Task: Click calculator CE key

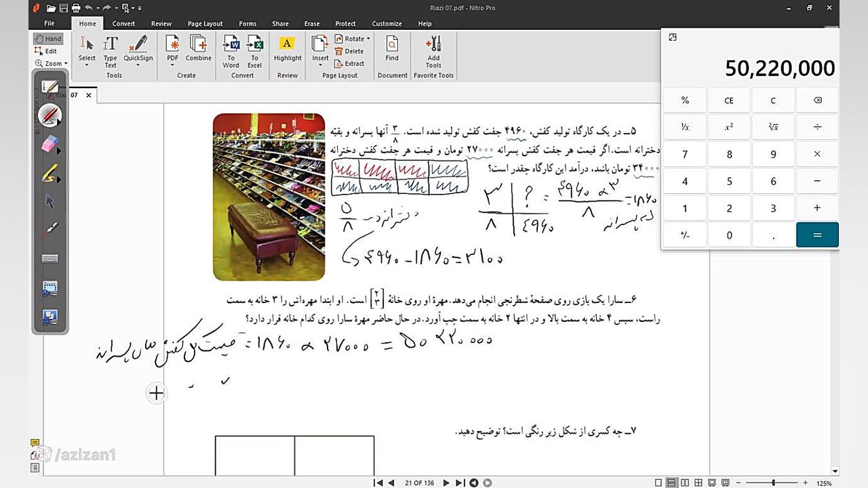Action: pyautogui.click(x=729, y=100)
